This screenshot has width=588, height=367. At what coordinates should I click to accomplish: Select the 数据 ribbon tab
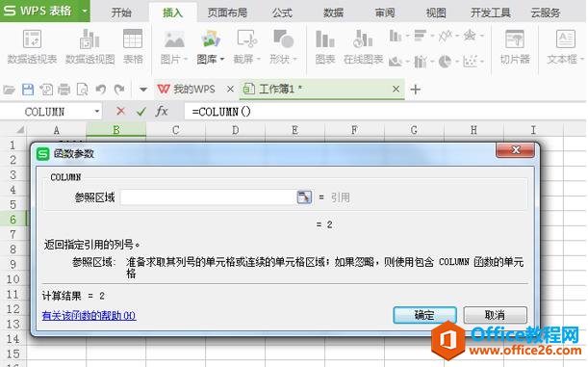coord(333,13)
